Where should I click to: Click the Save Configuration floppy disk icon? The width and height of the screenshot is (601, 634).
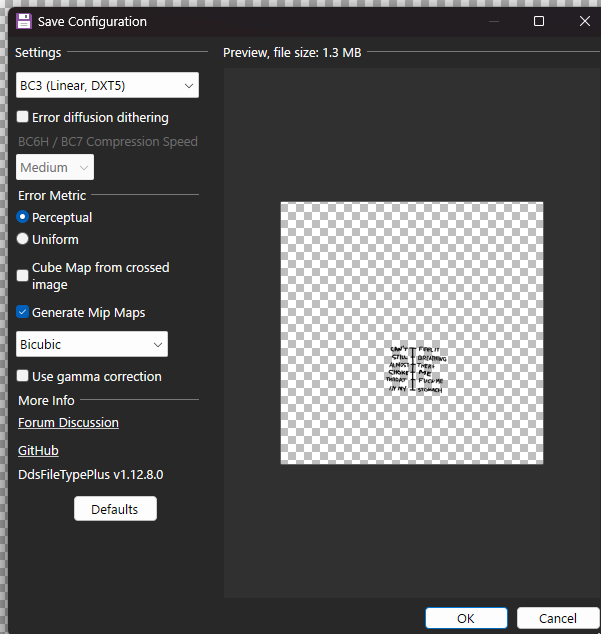(24, 21)
